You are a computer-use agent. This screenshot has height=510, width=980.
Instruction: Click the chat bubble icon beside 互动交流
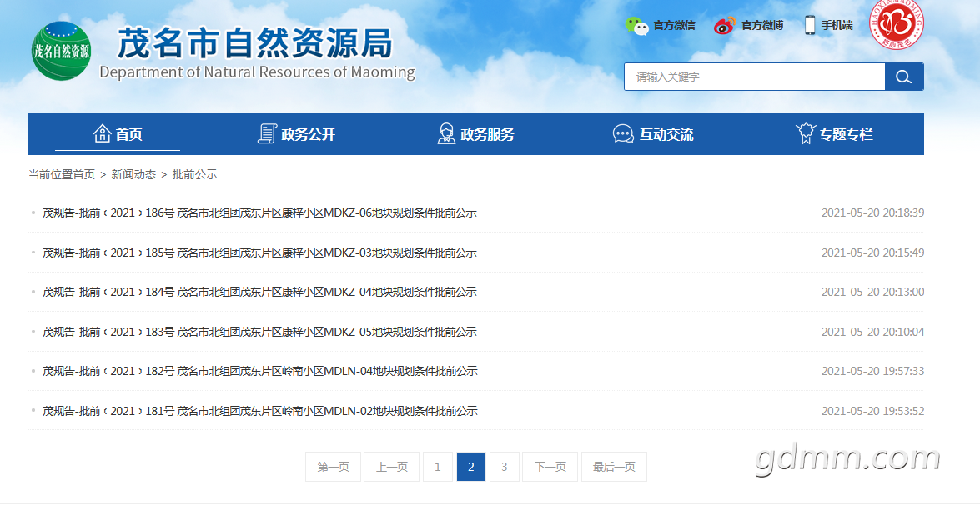623,134
